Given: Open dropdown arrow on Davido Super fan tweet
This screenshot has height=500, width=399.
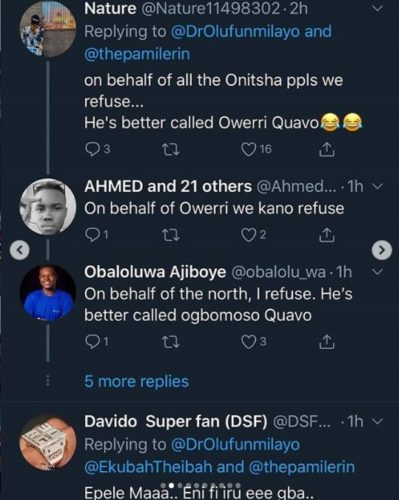Looking at the screenshot, I should [x=377, y=422].
